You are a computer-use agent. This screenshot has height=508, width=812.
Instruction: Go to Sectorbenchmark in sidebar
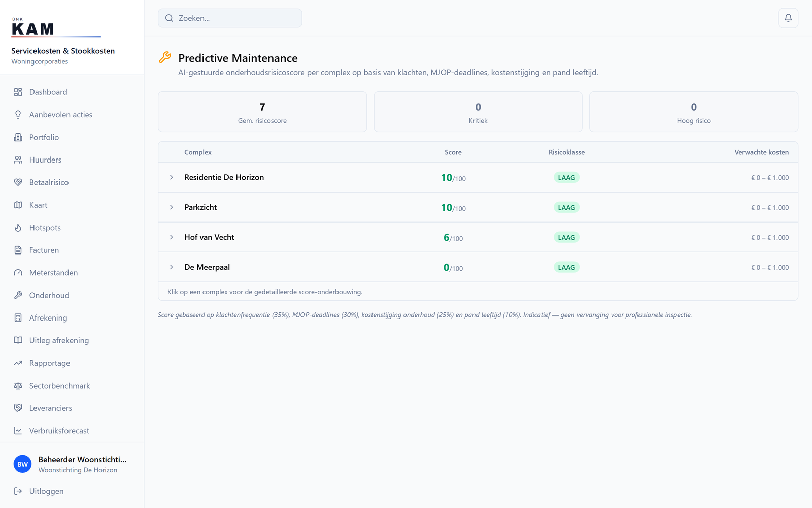pos(72,386)
